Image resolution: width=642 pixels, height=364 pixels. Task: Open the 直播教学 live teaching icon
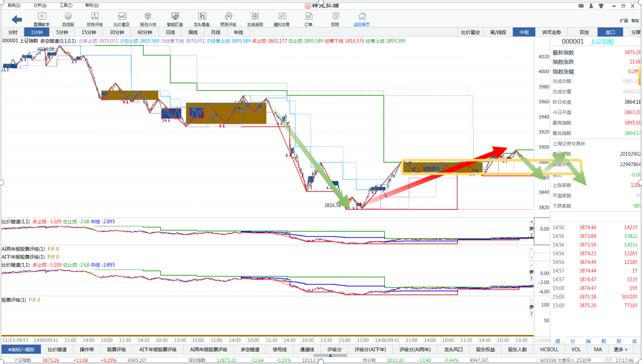41,19
